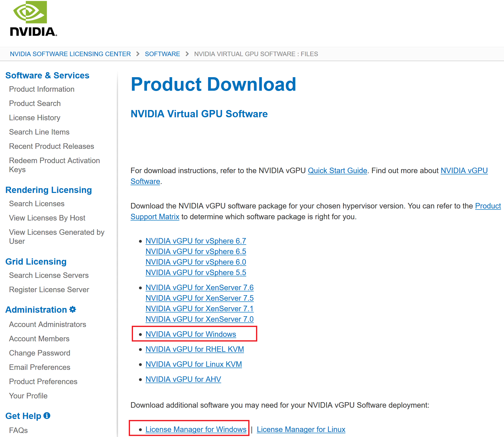Open Product Information in sidebar

42,89
